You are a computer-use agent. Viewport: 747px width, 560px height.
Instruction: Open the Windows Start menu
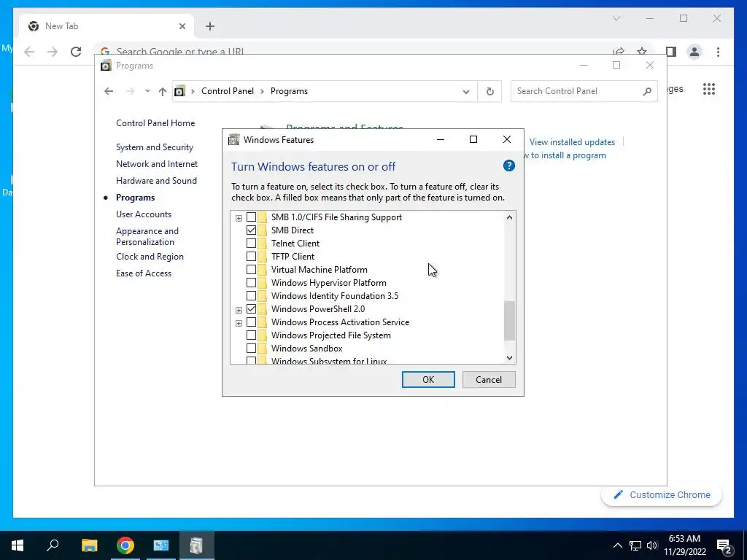coord(18,545)
